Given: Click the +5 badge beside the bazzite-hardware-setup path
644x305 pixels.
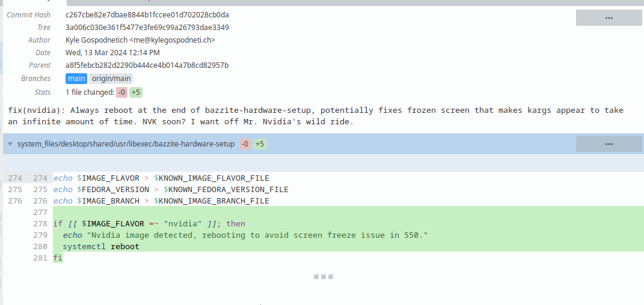Looking at the screenshot, I should click(x=260, y=144).
